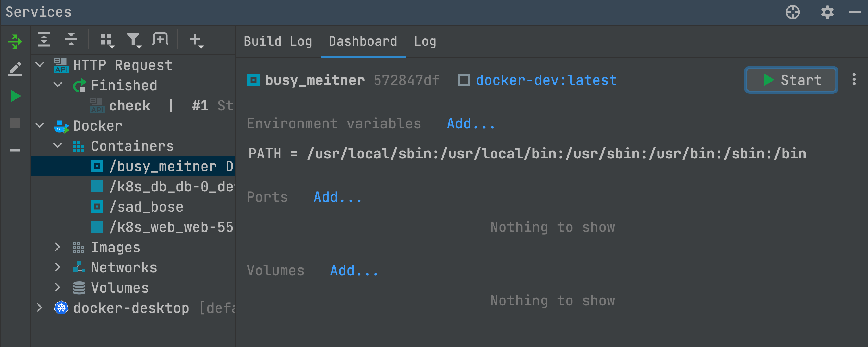The image size is (868, 347).
Task: Click Add next to Environment variables
Action: 470,124
